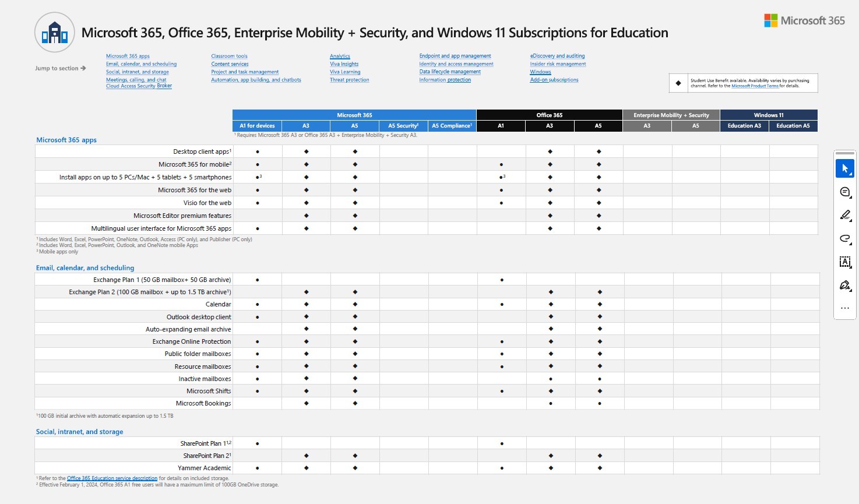This screenshot has height=504, width=859.
Task: Click 'Enterprise Mobility + Security' header band
Action: click(671, 115)
